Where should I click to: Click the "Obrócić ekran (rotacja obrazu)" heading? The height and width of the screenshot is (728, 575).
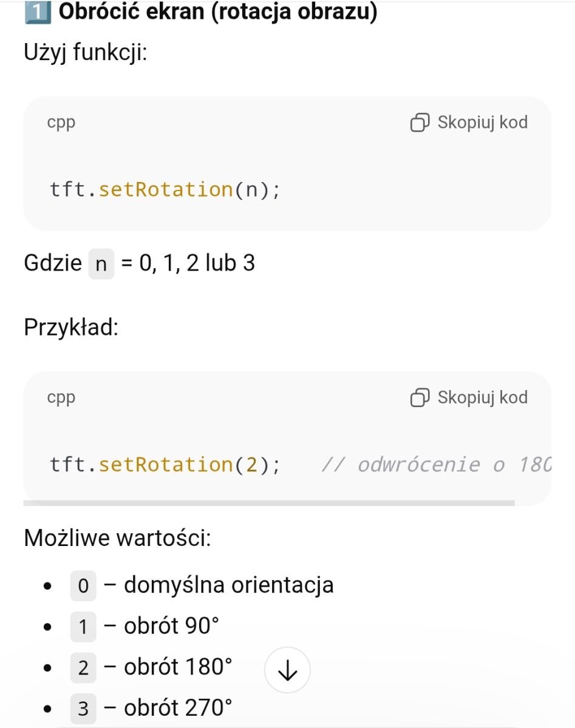coord(217,12)
